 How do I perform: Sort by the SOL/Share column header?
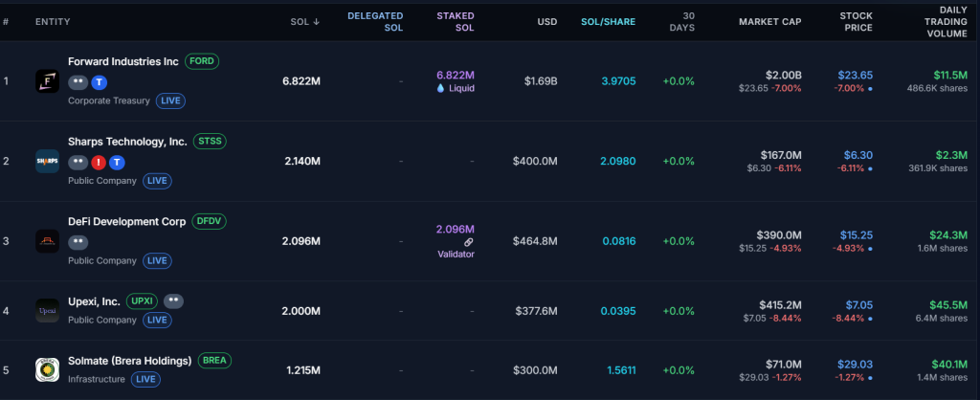coord(608,22)
